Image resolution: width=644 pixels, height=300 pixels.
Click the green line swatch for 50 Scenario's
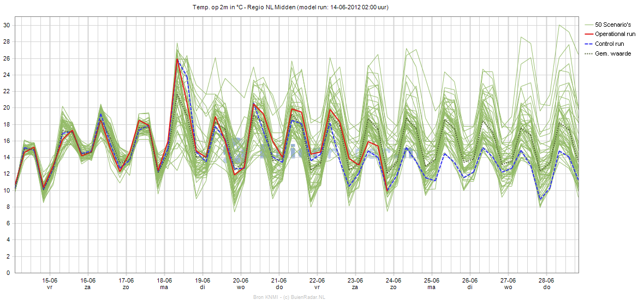[x=588, y=26]
